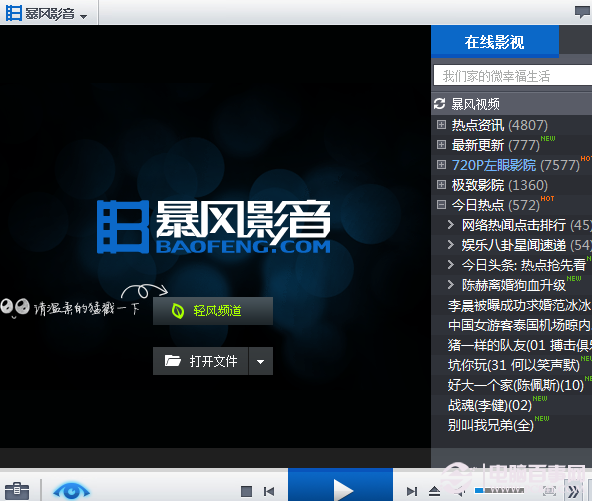Click the folder icon on 打开文件
Image resolution: width=592 pixels, height=501 pixels.
point(173,361)
